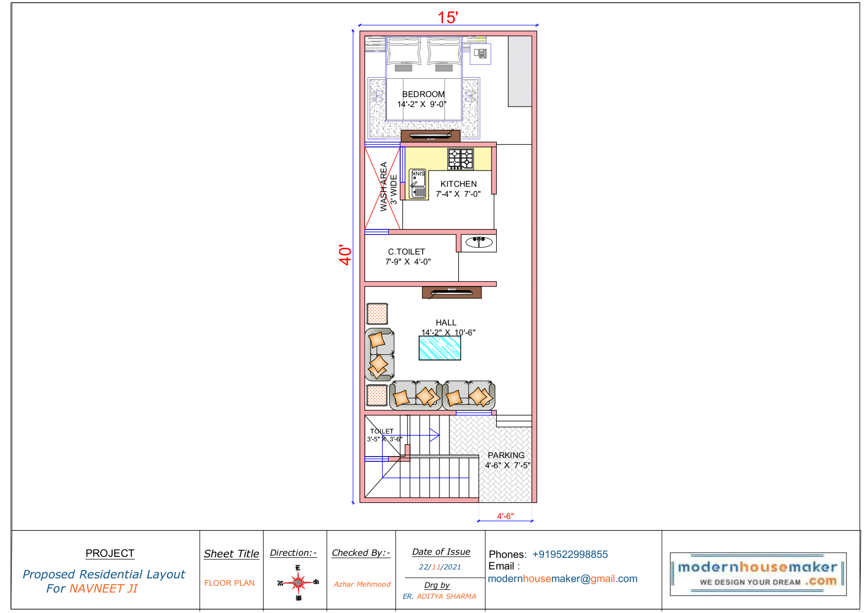
Task: Click the client name NAVNEET JI
Action: pos(103,588)
